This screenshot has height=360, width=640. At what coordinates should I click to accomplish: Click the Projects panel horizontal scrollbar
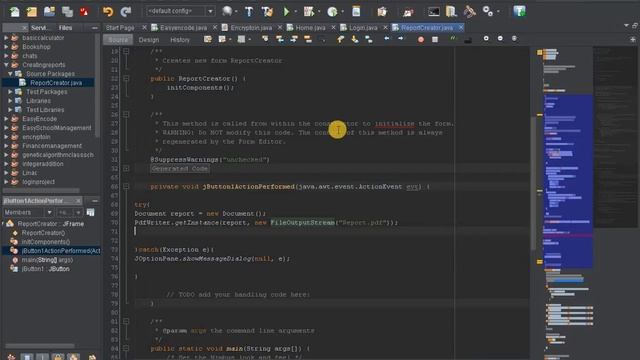(x=41, y=190)
